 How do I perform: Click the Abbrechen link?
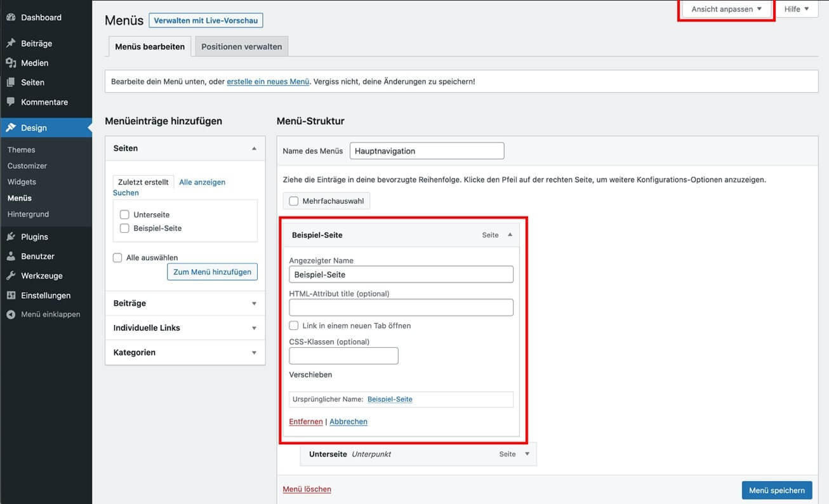click(x=348, y=421)
